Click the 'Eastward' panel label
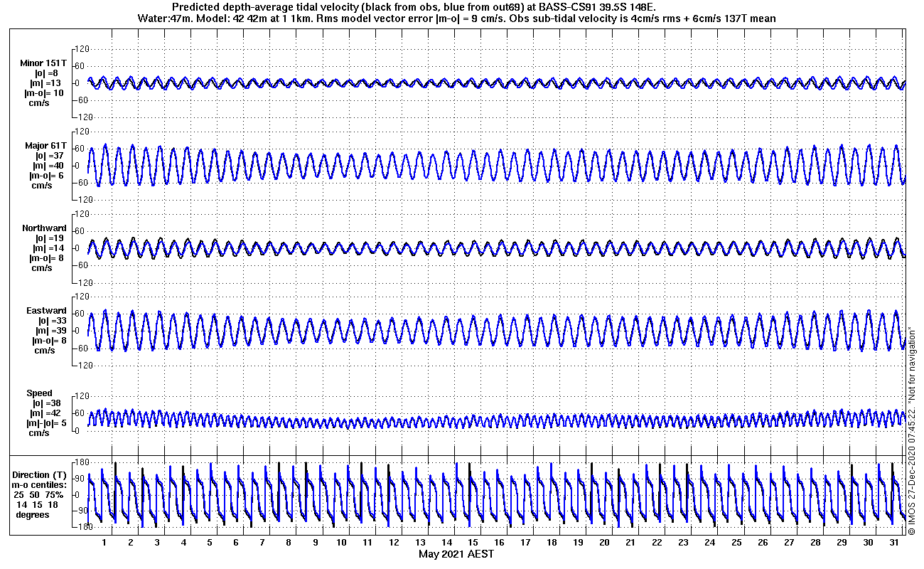Screen dimensions: 924x569 pos(47,311)
